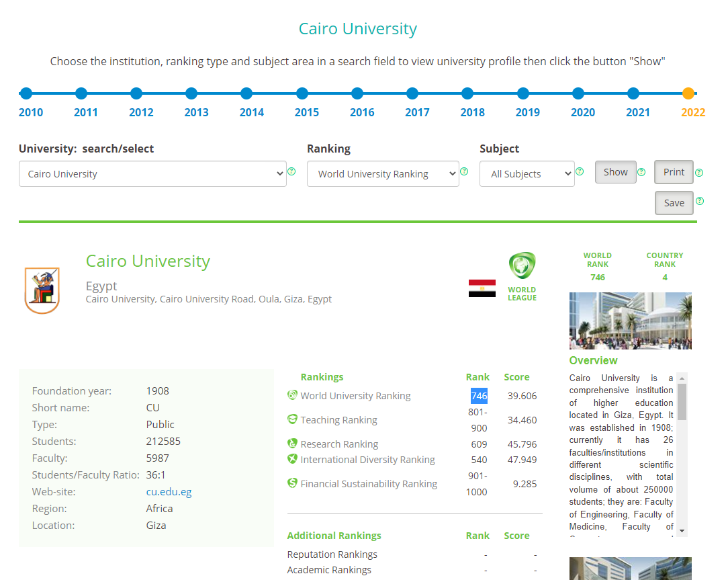Click the help icon beside Show button

641,172
